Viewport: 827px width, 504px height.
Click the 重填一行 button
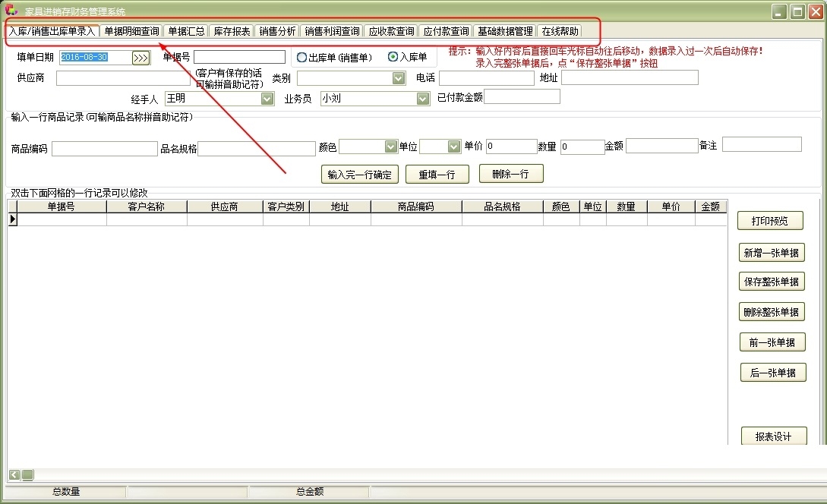click(437, 175)
